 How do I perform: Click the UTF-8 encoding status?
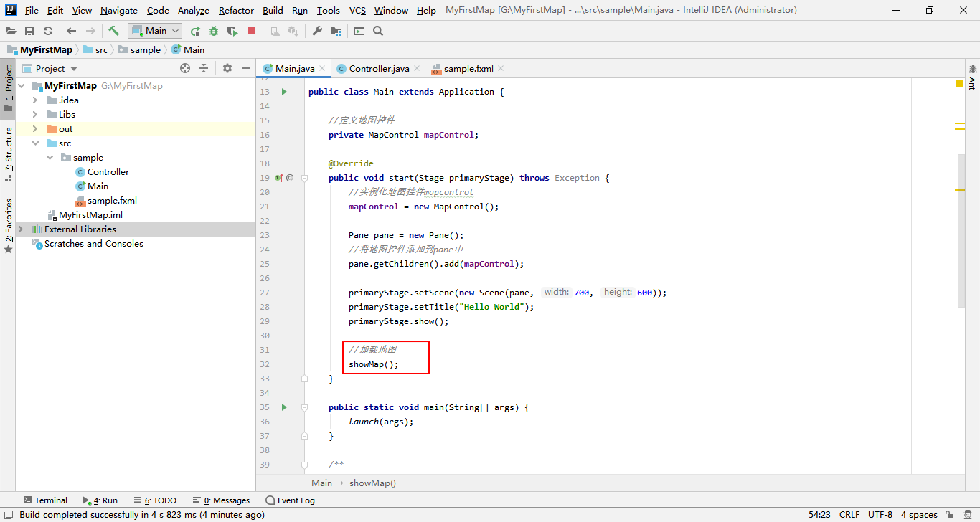880,514
